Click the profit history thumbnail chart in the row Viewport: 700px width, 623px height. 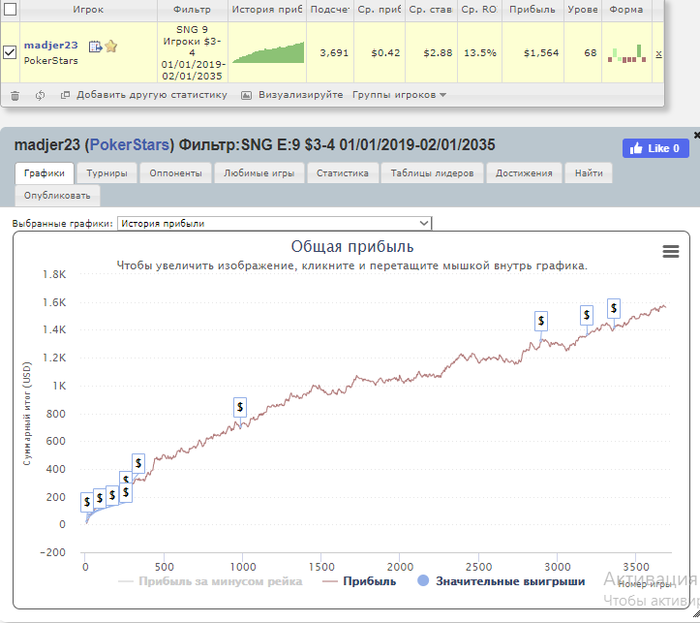268,53
